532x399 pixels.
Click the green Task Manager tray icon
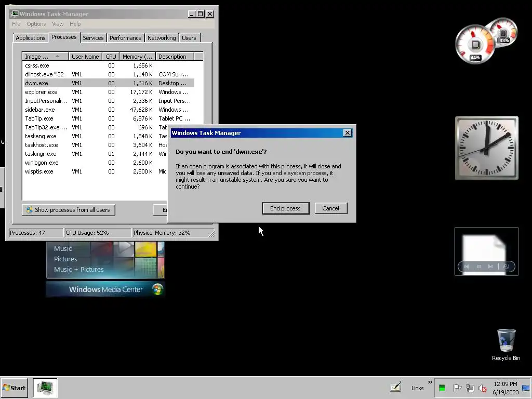pyautogui.click(x=442, y=388)
